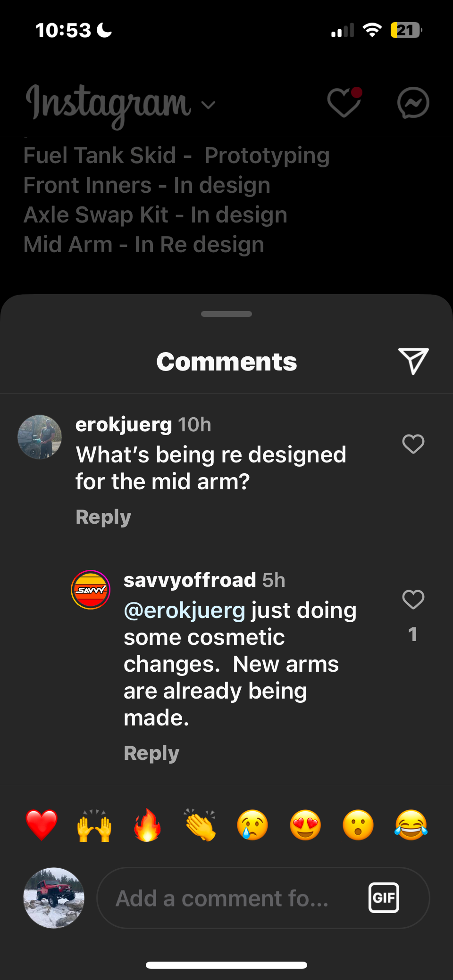This screenshot has width=453, height=980.
Task: Open the @erokjuerg mention link
Action: point(185,610)
